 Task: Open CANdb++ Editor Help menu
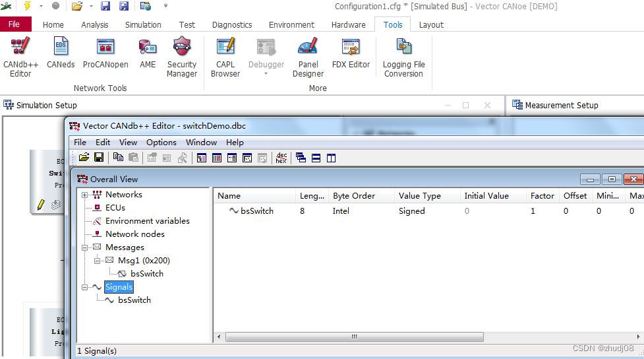click(x=235, y=143)
